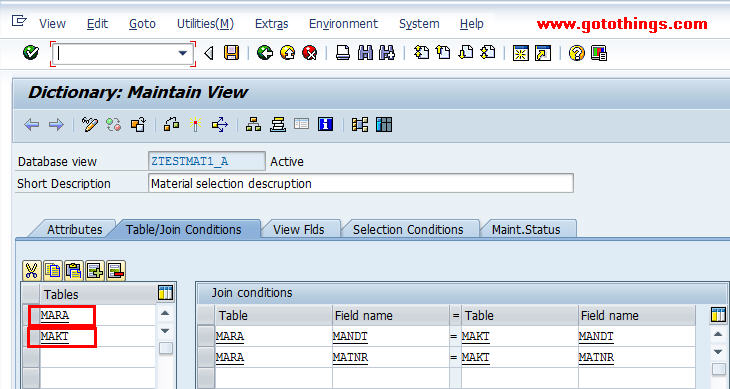Click the Short Description text field
Image resolution: width=730 pixels, height=389 pixels.
pos(360,183)
